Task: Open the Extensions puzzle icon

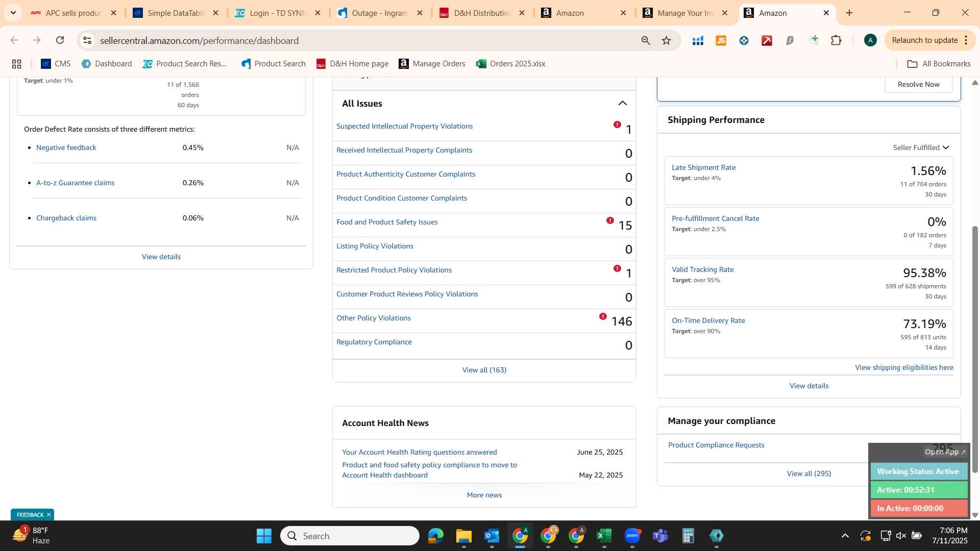Action: (836, 40)
